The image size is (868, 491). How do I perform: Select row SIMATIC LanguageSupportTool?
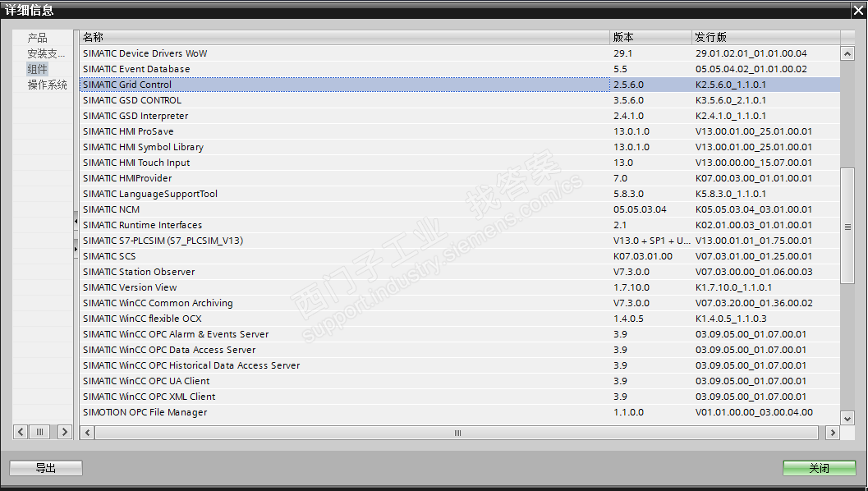[460, 194]
